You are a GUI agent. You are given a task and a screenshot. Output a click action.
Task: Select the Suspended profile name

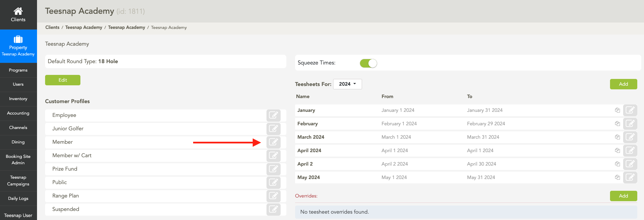click(66, 209)
